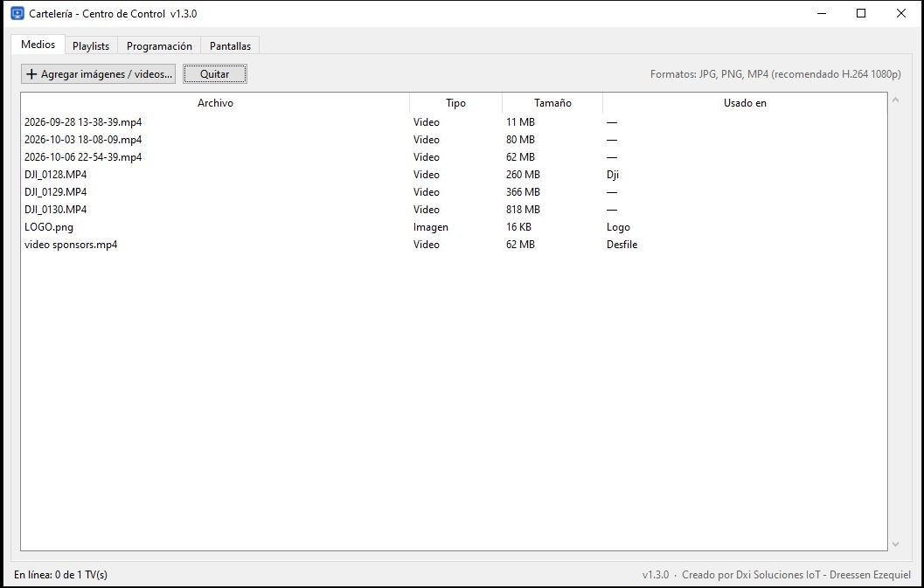Viewport: 924px width, 588px height.
Task: Click the 11 MB size cell
Action: [520, 122]
